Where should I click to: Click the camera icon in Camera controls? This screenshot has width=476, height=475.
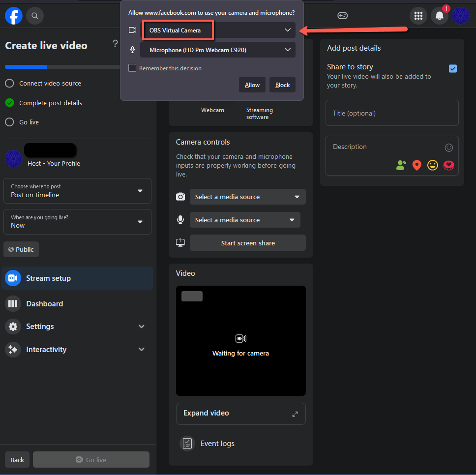(180, 197)
